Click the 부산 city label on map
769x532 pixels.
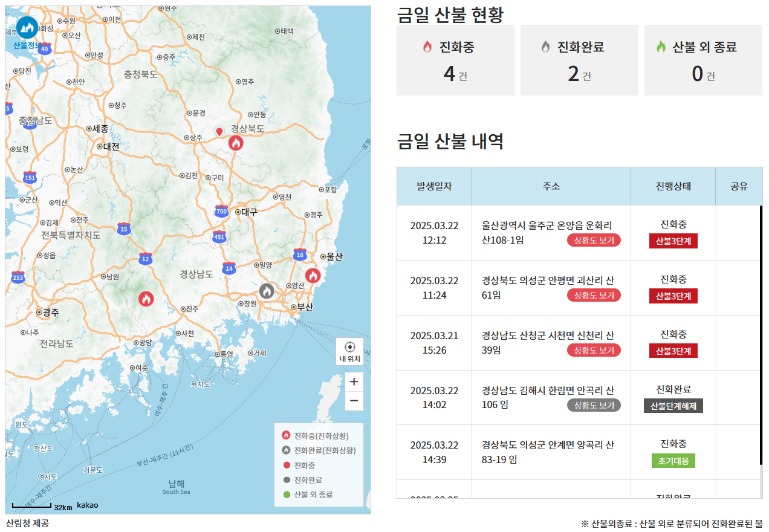click(x=302, y=307)
